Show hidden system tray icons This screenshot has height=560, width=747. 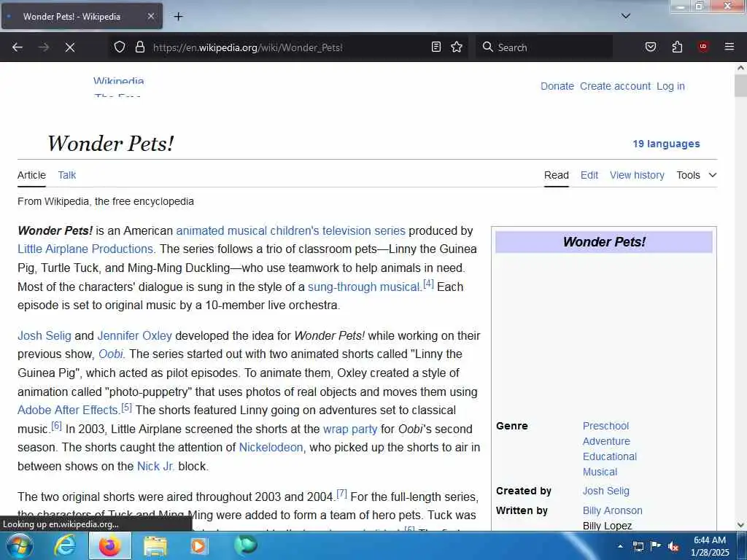(x=620, y=546)
